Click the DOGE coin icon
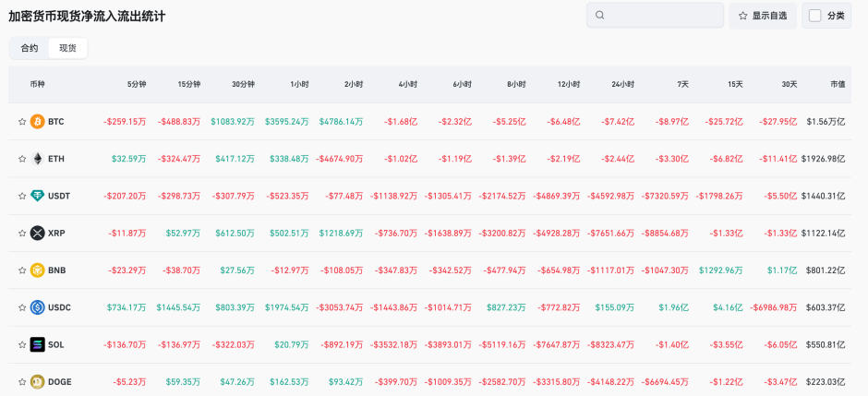868x396 pixels. tap(37, 381)
